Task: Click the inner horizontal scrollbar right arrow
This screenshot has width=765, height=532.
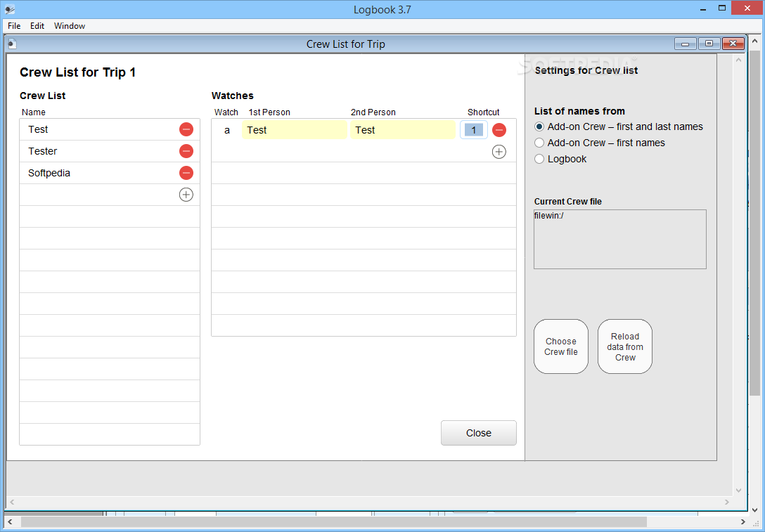Action: pyautogui.click(x=727, y=502)
